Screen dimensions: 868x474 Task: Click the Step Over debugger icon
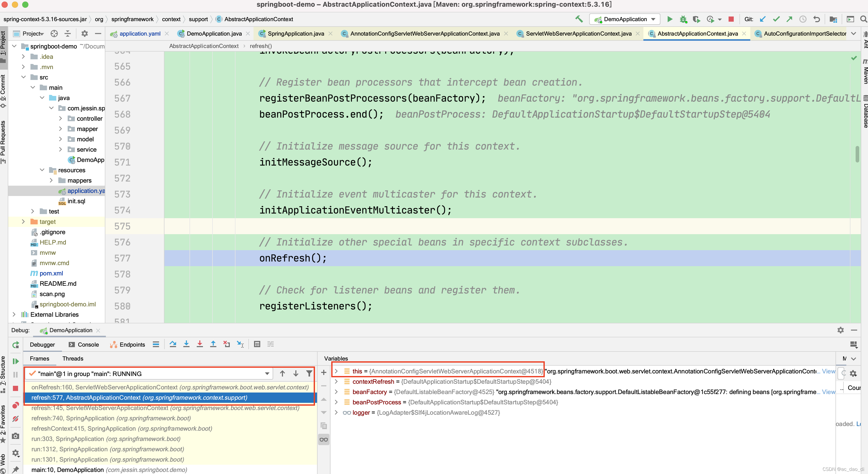click(173, 344)
